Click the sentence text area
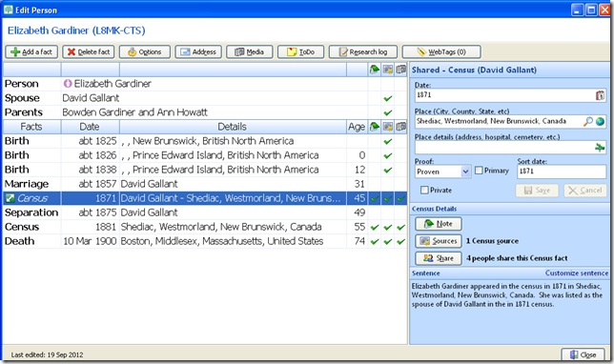The image size is (614, 364). click(x=509, y=312)
